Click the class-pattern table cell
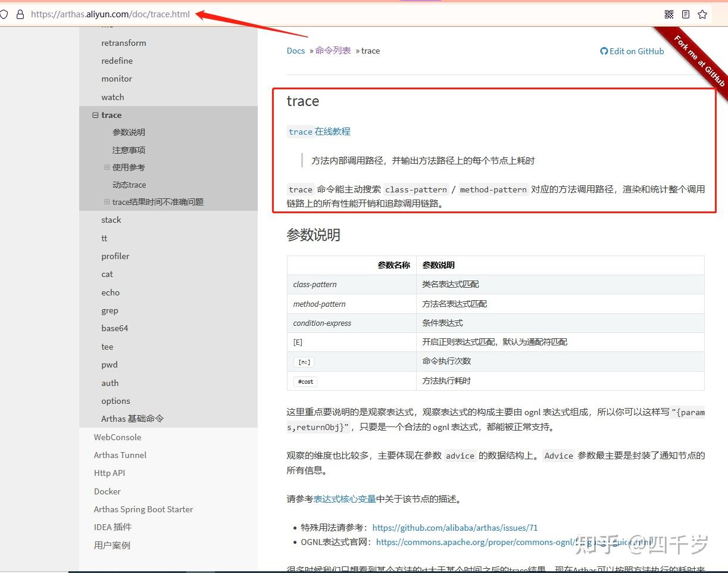The image size is (728, 573). point(352,285)
